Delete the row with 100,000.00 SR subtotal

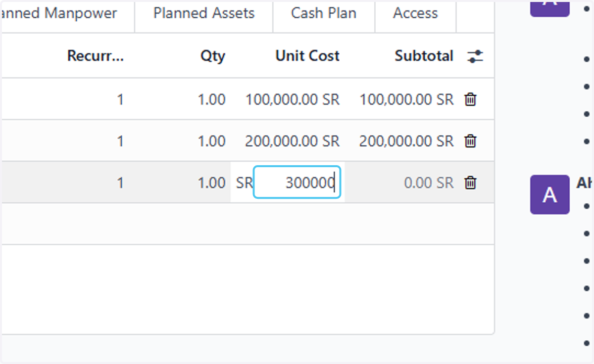click(471, 100)
